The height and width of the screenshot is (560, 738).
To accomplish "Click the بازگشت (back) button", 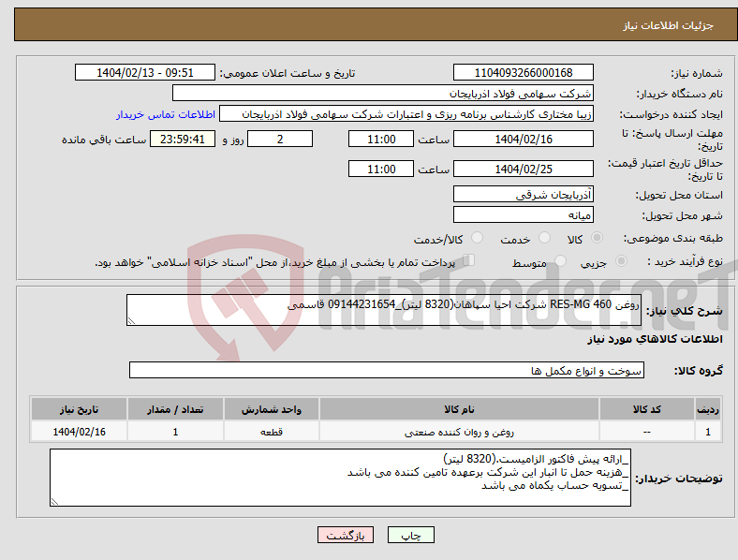I will pyautogui.click(x=346, y=535).
